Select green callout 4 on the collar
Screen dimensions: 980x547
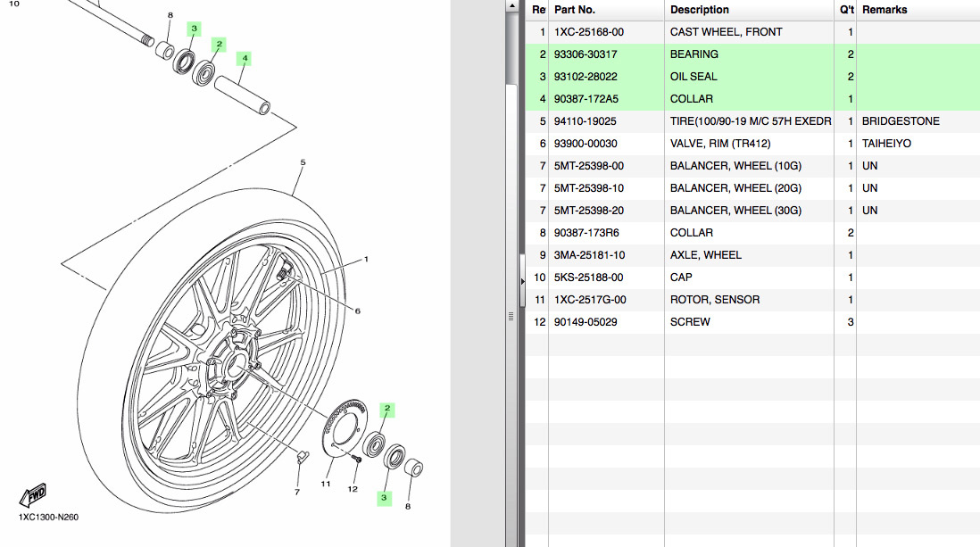pyautogui.click(x=245, y=59)
